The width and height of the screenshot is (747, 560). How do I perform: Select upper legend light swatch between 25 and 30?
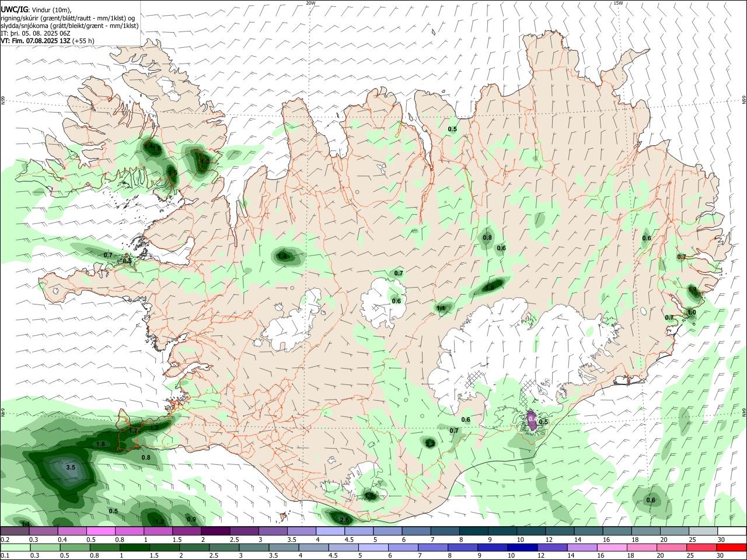click(x=703, y=531)
